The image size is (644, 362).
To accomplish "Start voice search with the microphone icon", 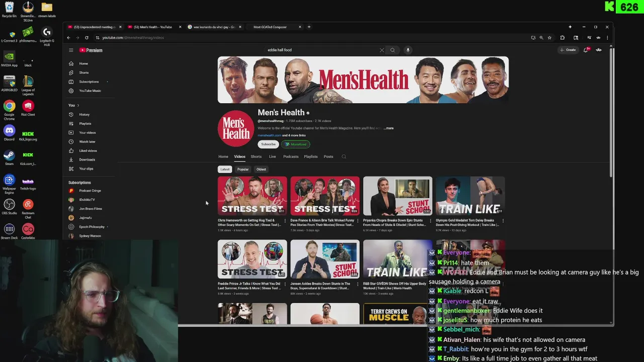I will click(x=408, y=50).
